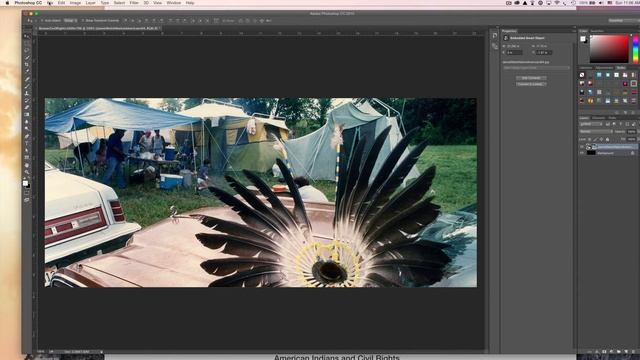Select the Gradient tool
This screenshot has height=360, width=640.
coord(27,115)
